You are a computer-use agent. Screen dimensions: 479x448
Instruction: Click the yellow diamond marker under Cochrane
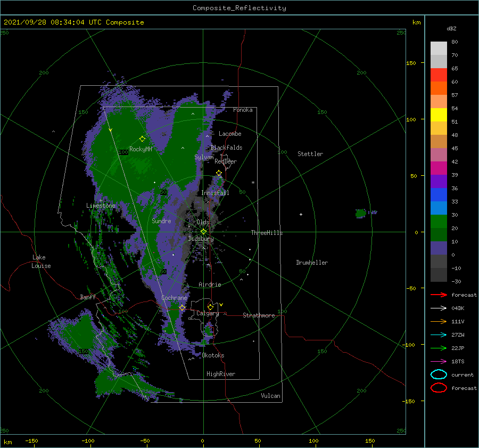[x=182, y=308]
